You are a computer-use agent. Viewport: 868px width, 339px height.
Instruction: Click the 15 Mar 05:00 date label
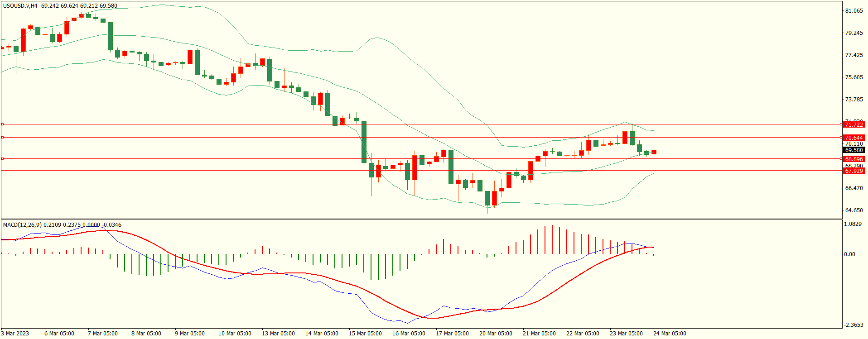tap(365, 334)
